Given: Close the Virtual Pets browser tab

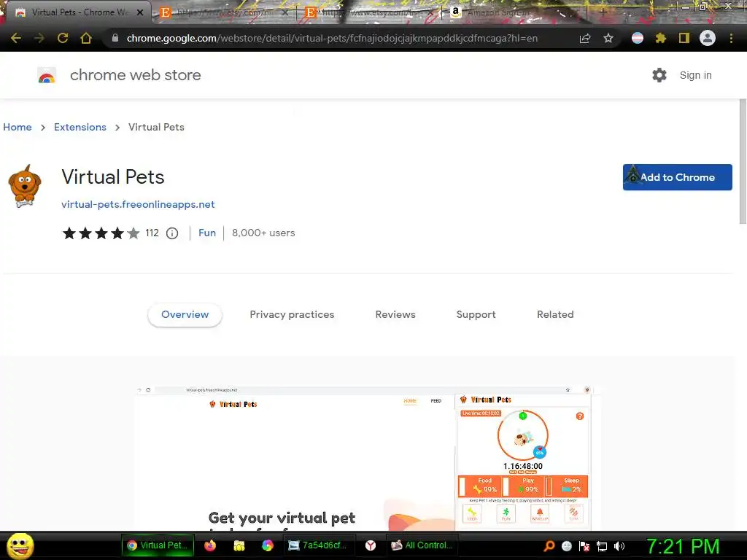Looking at the screenshot, I should click(140, 12).
